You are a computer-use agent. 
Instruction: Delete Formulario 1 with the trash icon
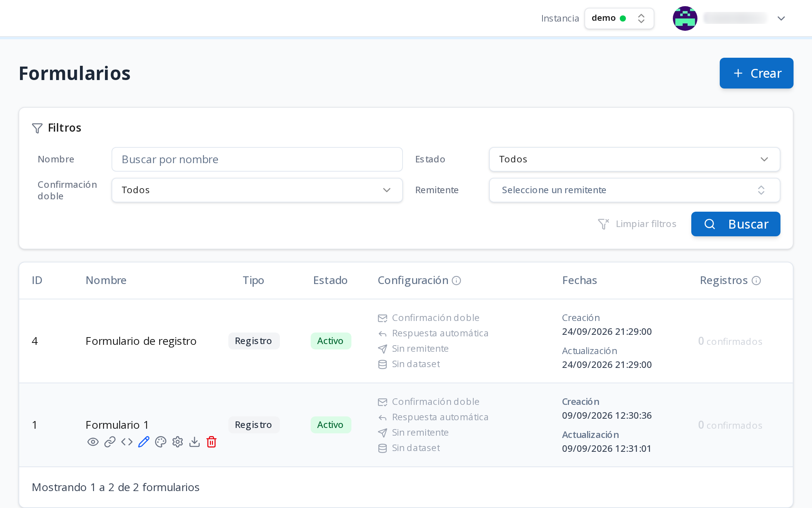[211, 442]
